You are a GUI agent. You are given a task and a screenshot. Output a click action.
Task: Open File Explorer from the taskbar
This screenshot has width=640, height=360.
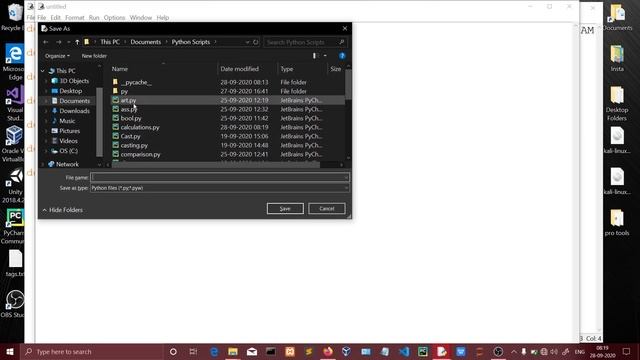[233, 352]
